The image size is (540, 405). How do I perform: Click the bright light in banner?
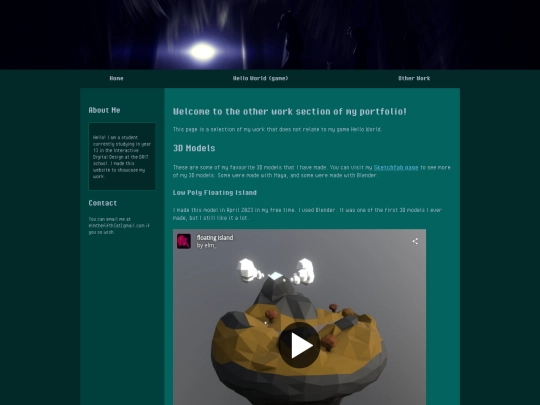203,52
